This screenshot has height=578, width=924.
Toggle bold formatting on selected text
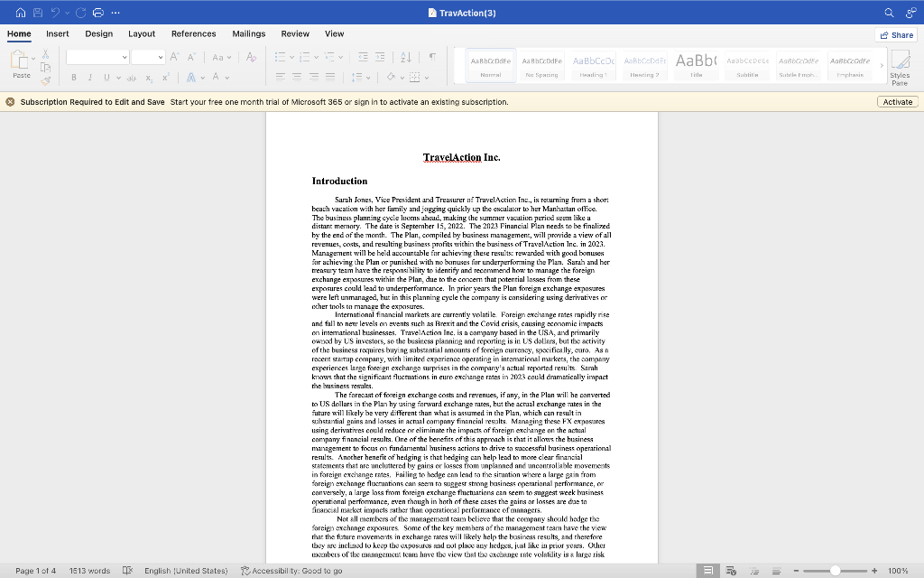[x=74, y=79]
